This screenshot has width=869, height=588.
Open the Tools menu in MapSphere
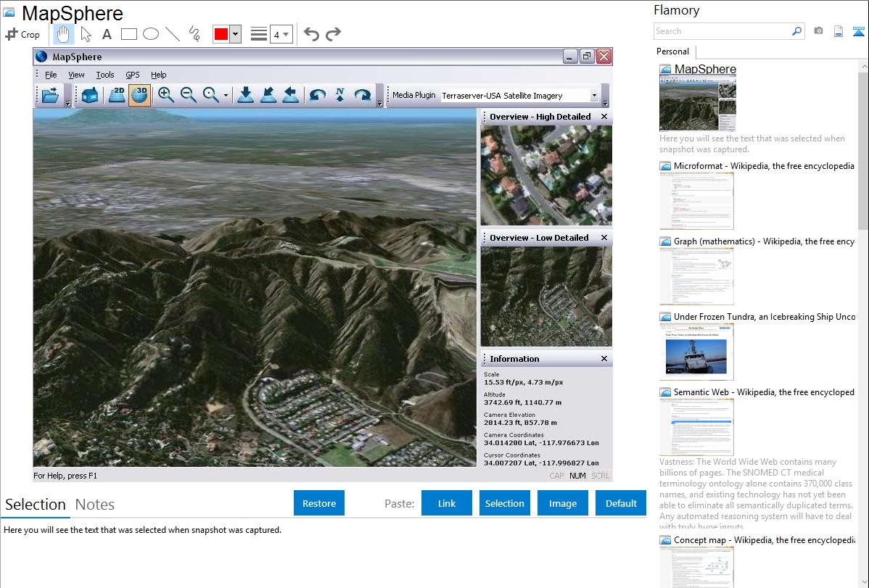click(x=104, y=75)
